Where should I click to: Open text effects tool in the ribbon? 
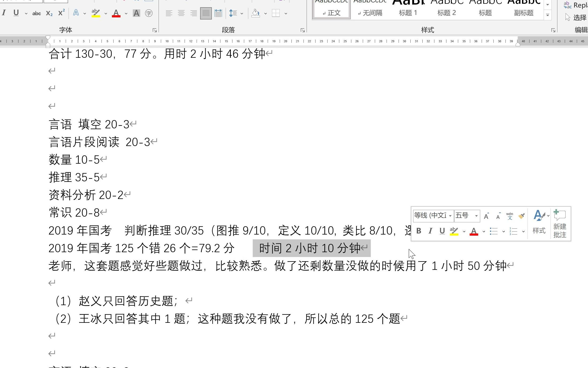coord(76,13)
